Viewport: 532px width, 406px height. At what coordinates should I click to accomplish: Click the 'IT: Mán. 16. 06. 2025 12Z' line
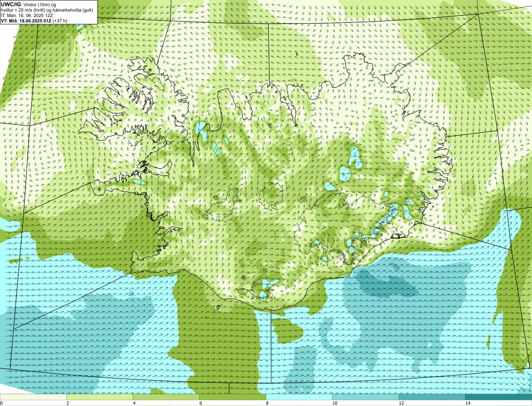coord(27,15)
